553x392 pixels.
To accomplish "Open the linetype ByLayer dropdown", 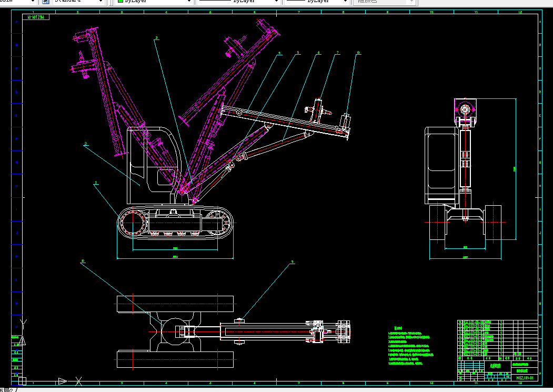I will (238, 2).
